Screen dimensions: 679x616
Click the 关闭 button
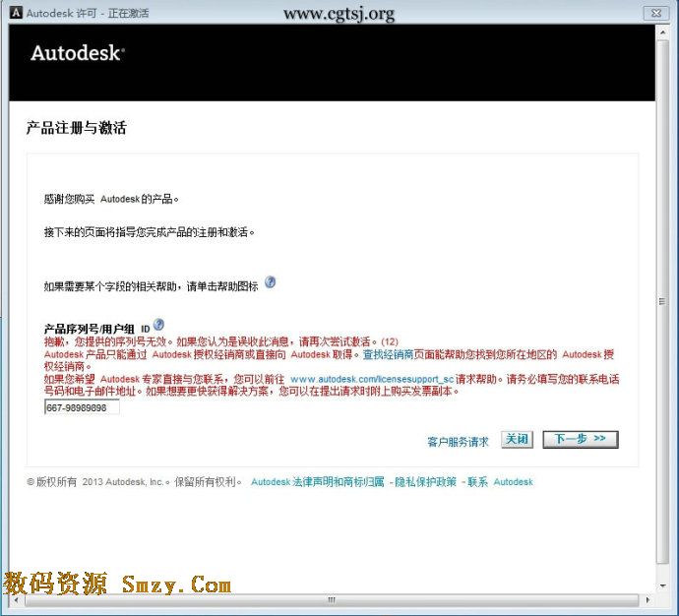point(517,440)
